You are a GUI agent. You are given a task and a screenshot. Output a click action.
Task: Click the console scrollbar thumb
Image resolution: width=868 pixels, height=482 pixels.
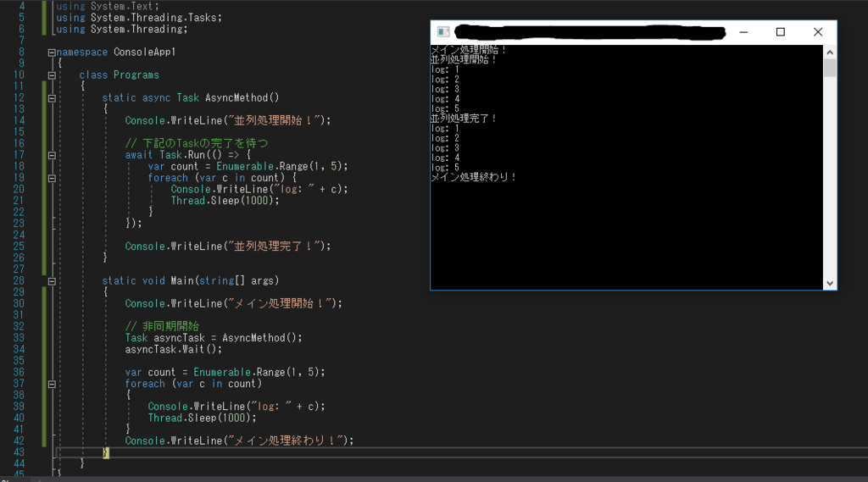tap(830, 68)
